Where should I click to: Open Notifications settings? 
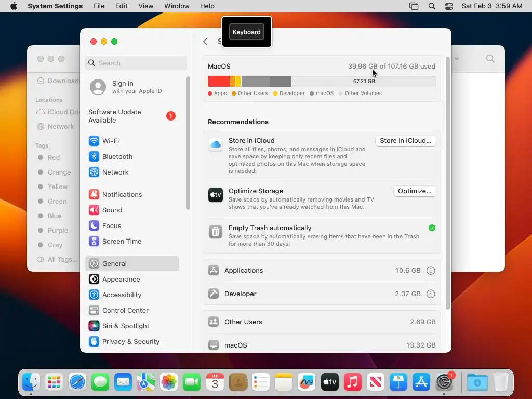131,194
